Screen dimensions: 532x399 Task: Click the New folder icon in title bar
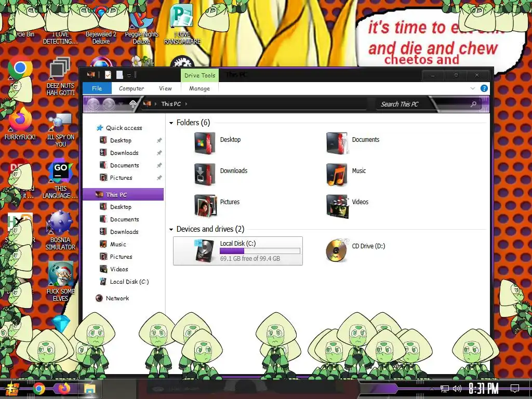119,75
